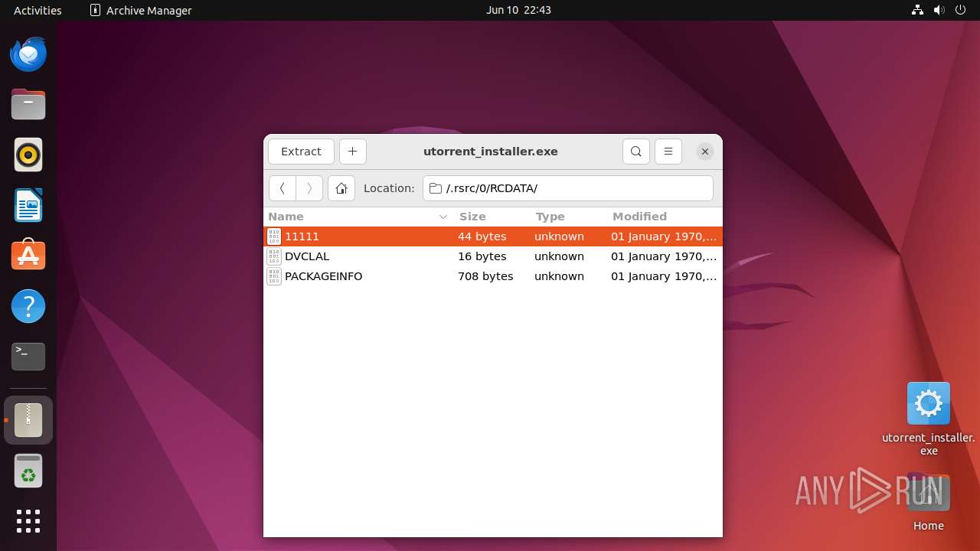This screenshot has width=980, height=551.
Task: Open the hamburger menu in Archive Manager
Action: (668, 152)
